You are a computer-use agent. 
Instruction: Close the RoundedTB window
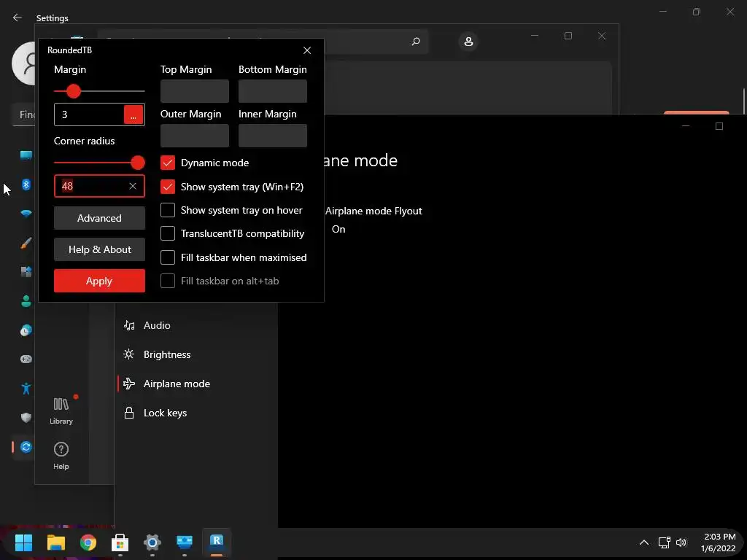pyautogui.click(x=307, y=50)
